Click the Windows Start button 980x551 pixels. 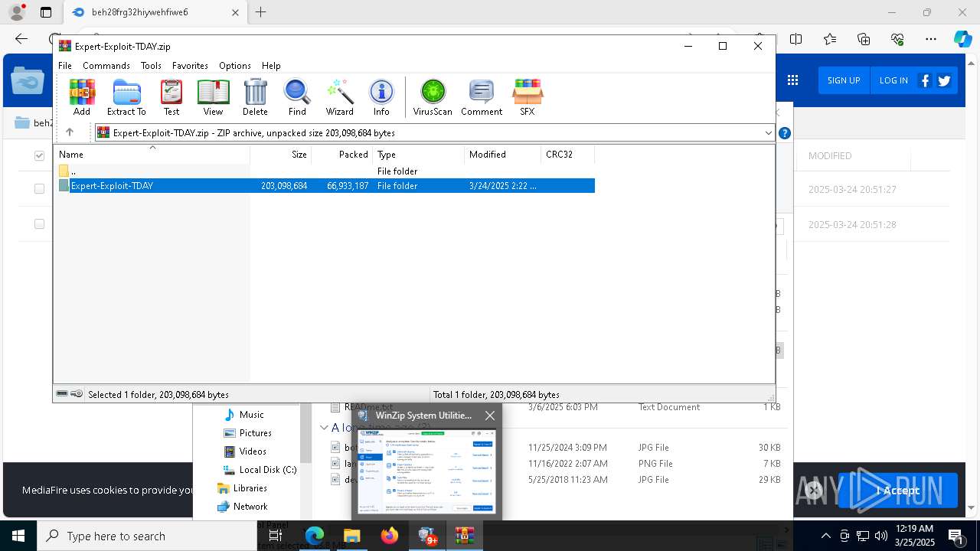coord(18,536)
